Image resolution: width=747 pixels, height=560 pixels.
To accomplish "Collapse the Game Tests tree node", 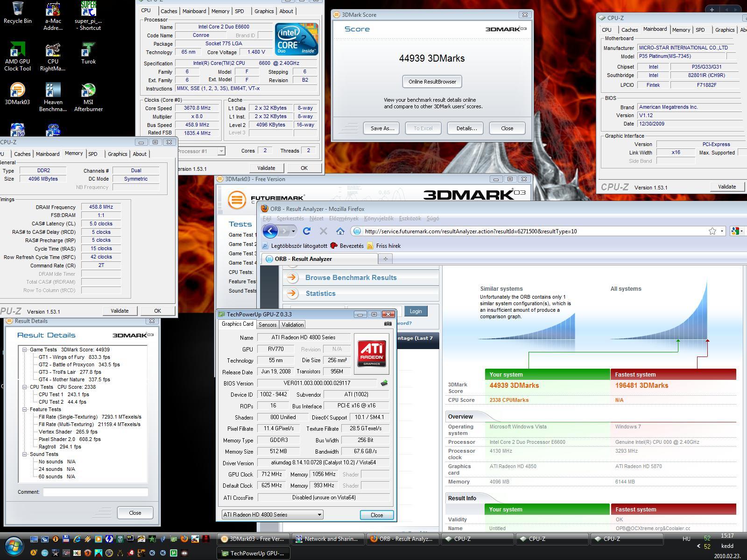I will tap(25, 350).
